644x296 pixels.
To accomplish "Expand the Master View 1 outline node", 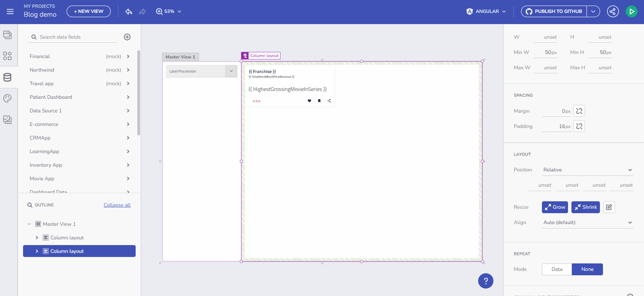I will click(x=29, y=224).
